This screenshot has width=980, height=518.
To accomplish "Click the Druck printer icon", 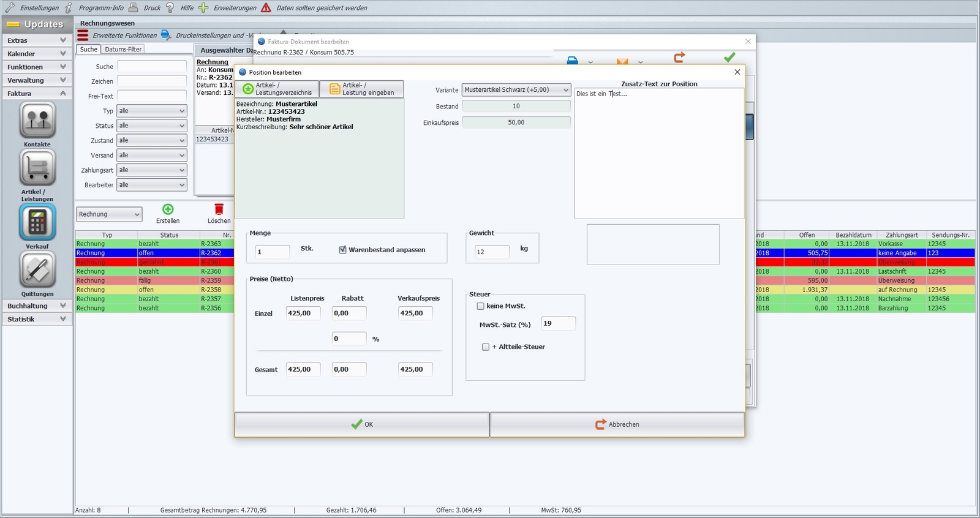I will click(x=133, y=7).
